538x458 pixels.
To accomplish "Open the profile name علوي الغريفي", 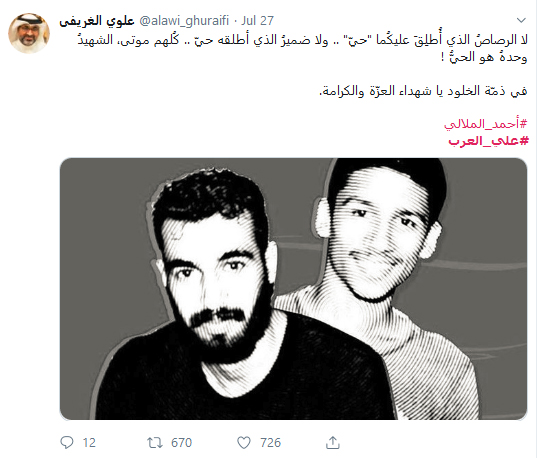I will click(96, 21).
